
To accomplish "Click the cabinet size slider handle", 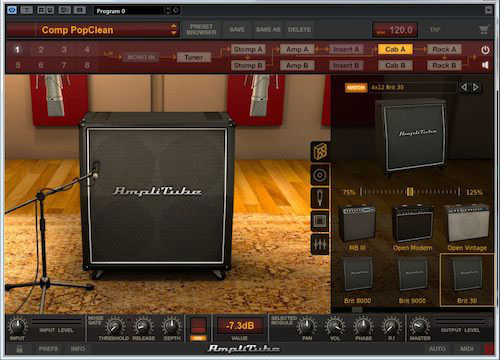I will pos(410,192).
